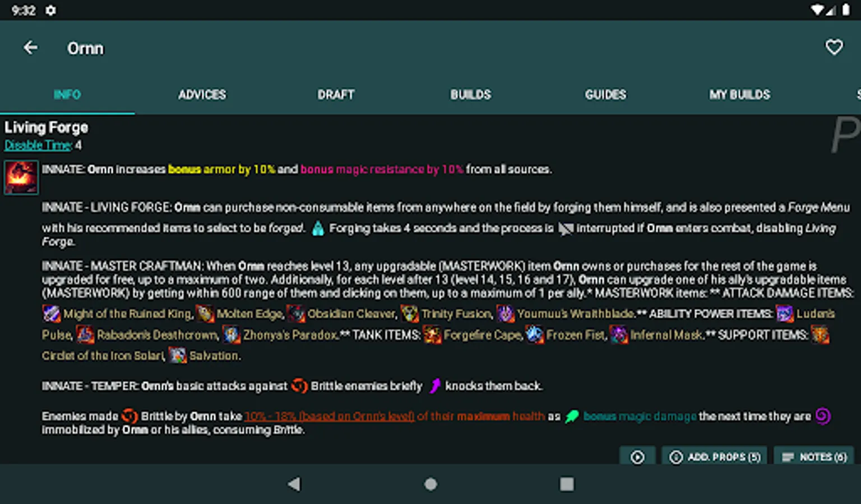Screen dimensions: 861x504
Task: Tap the Android recent apps button
Action: click(x=567, y=484)
